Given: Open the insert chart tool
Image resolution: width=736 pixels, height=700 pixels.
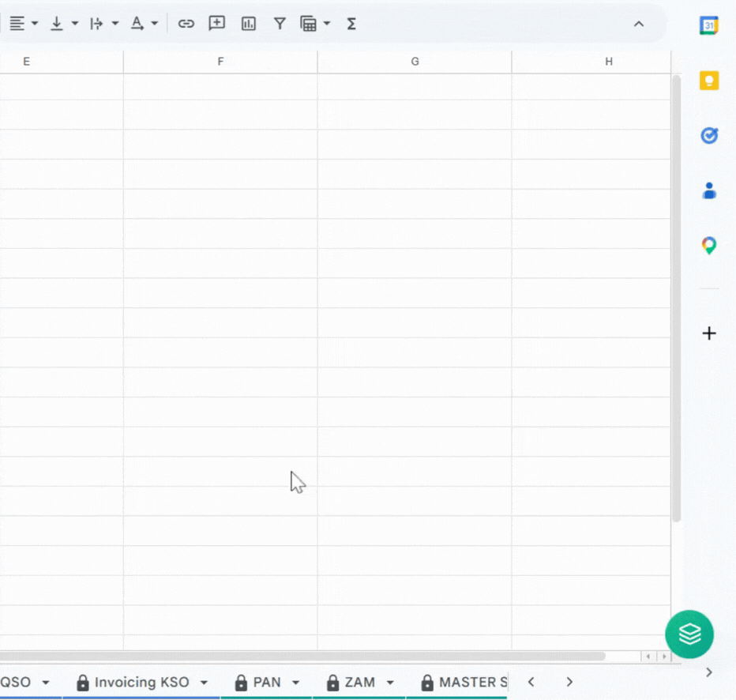Looking at the screenshot, I should pos(248,24).
